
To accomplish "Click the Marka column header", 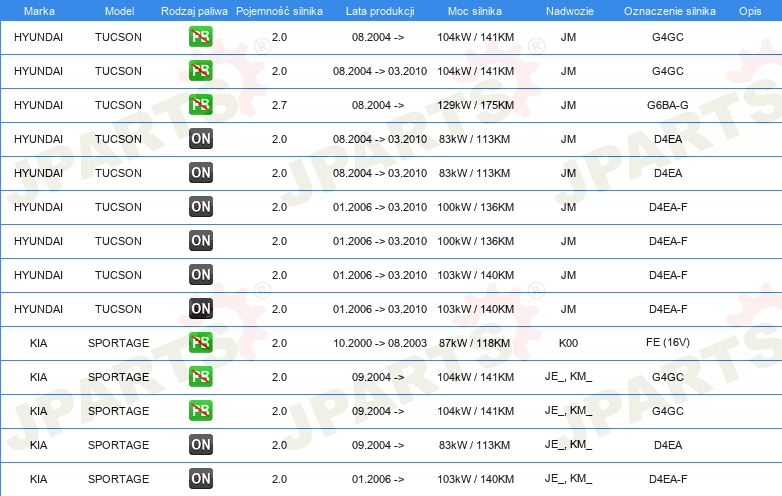I will tap(38, 10).
